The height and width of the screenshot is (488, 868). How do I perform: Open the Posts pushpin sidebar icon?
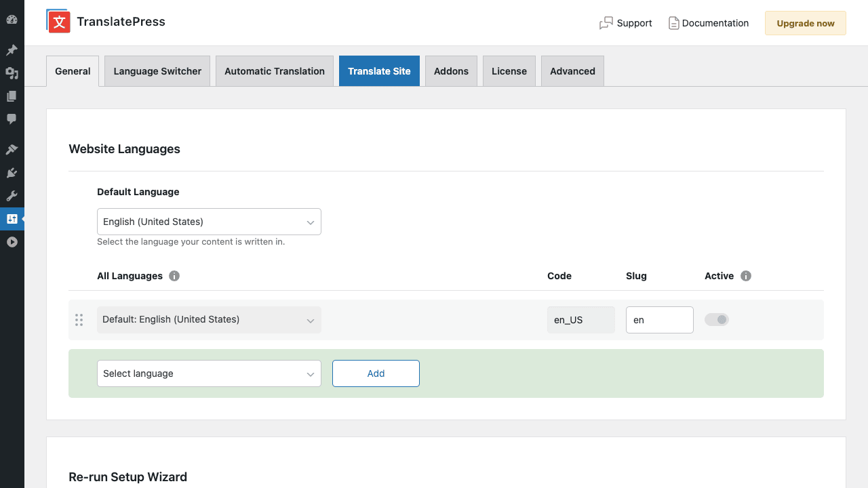click(x=12, y=50)
